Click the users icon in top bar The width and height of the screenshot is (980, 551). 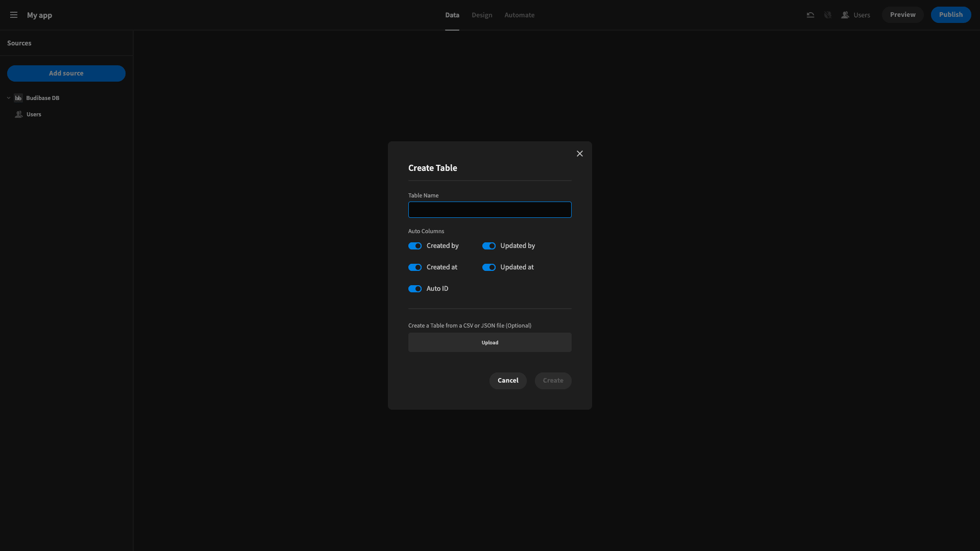845,15
